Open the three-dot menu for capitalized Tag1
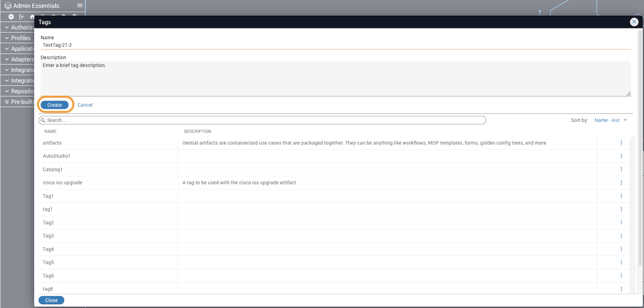644x308 pixels. tap(621, 196)
